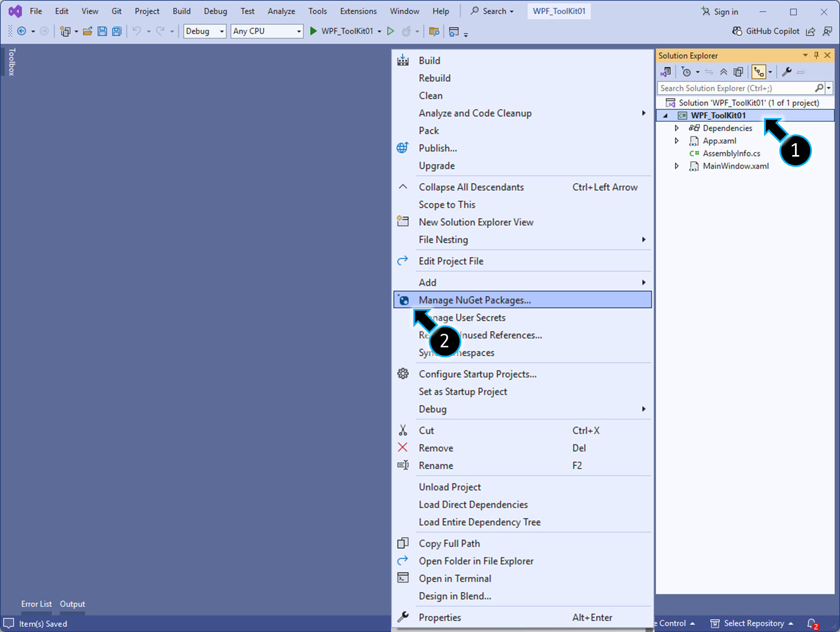The image size is (840, 632).
Task: Click the New Project toolbar icon
Action: point(65,31)
